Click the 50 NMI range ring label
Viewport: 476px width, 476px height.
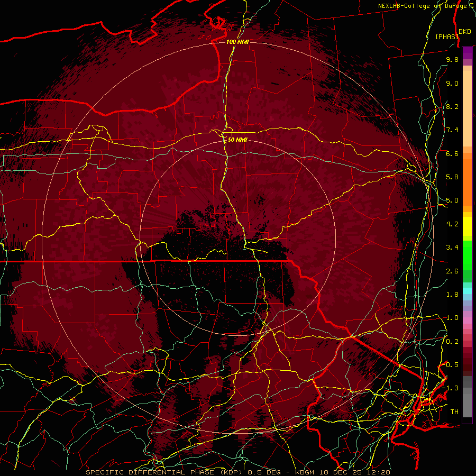click(237, 140)
